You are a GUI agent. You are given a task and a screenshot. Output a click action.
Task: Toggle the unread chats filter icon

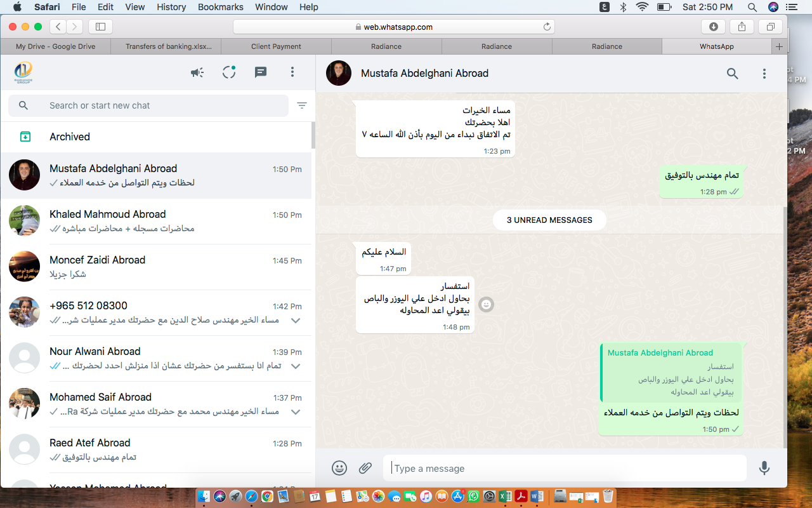click(302, 105)
